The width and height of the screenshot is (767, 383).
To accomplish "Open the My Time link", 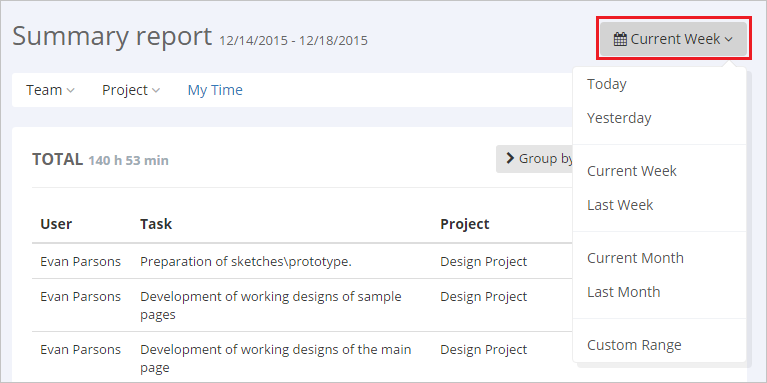I will pyautogui.click(x=215, y=90).
